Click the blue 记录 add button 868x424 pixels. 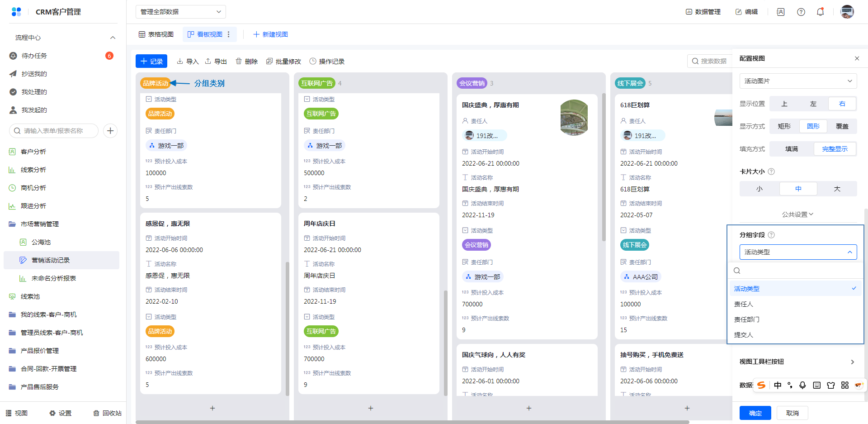pyautogui.click(x=151, y=61)
